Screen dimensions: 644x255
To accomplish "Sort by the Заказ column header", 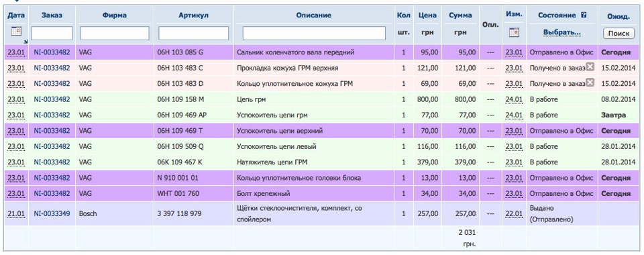I will tap(52, 15).
